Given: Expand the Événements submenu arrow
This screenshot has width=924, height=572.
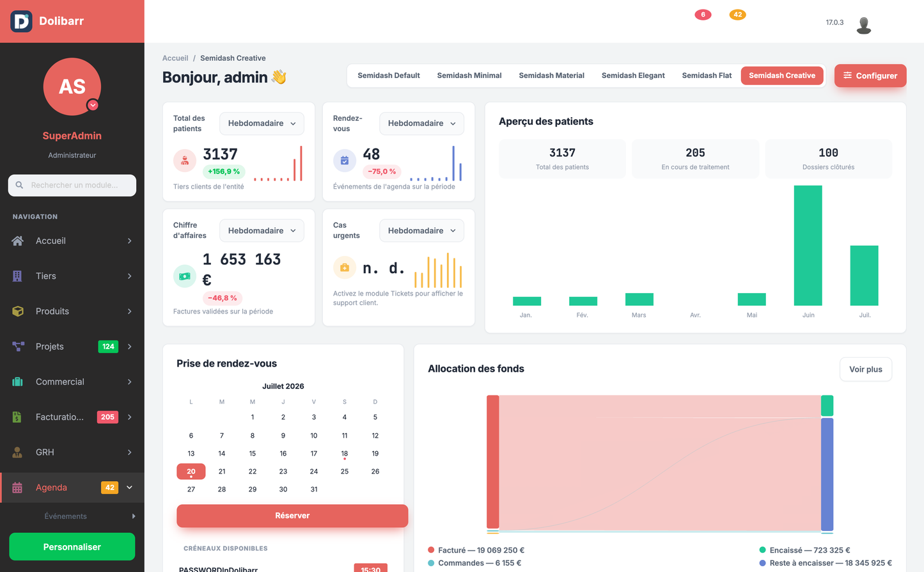Looking at the screenshot, I should click(x=134, y=516).
